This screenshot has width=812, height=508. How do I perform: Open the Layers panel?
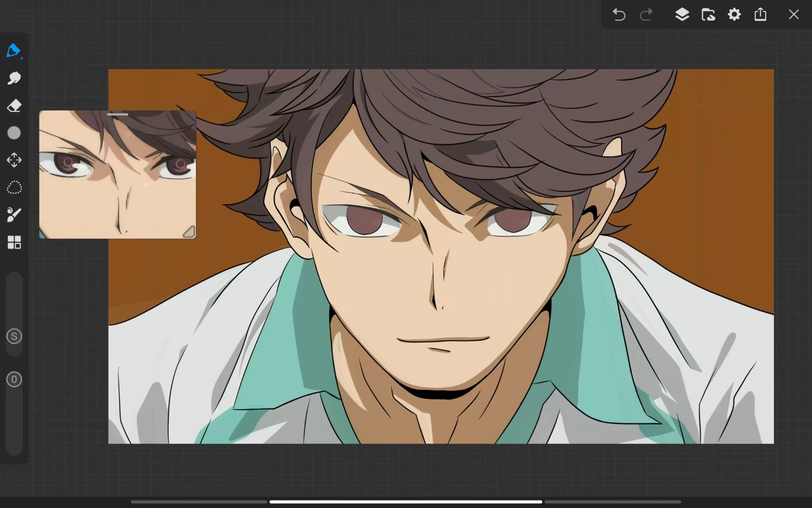(682, 15)
